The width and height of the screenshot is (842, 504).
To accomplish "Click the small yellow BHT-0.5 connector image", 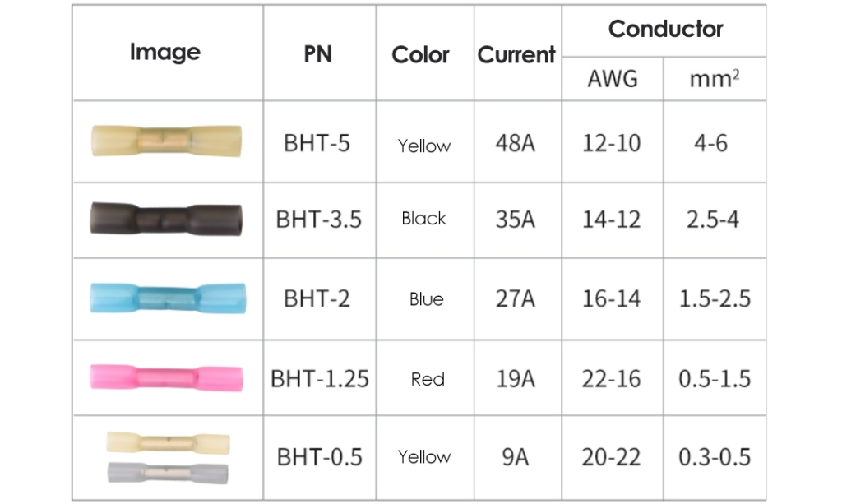I will (x=168, y=443).
